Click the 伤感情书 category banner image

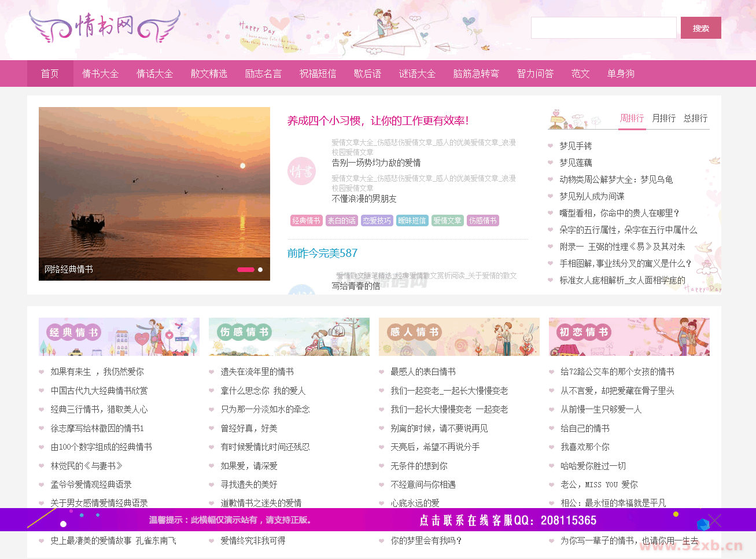click(x=289, y=337)
